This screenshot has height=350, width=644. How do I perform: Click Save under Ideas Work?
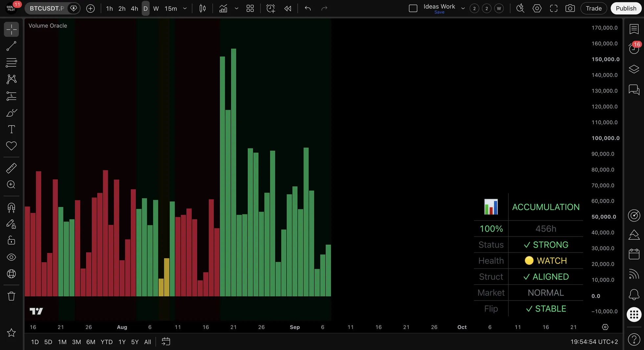click(x=439, y=12)
